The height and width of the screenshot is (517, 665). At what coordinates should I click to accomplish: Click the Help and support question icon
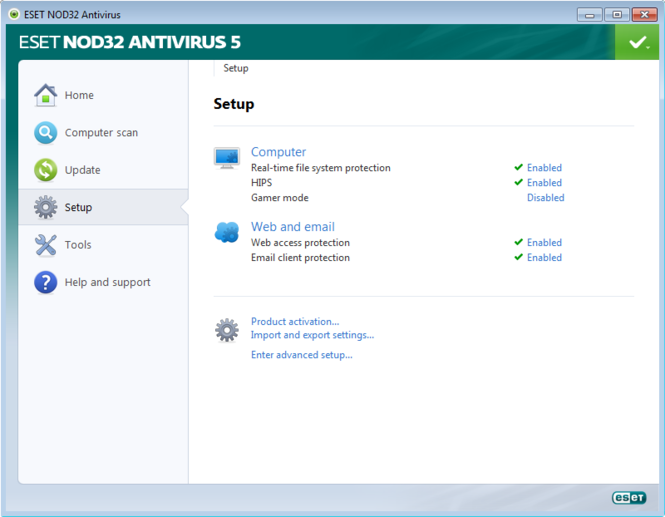[x=46, y=282]
